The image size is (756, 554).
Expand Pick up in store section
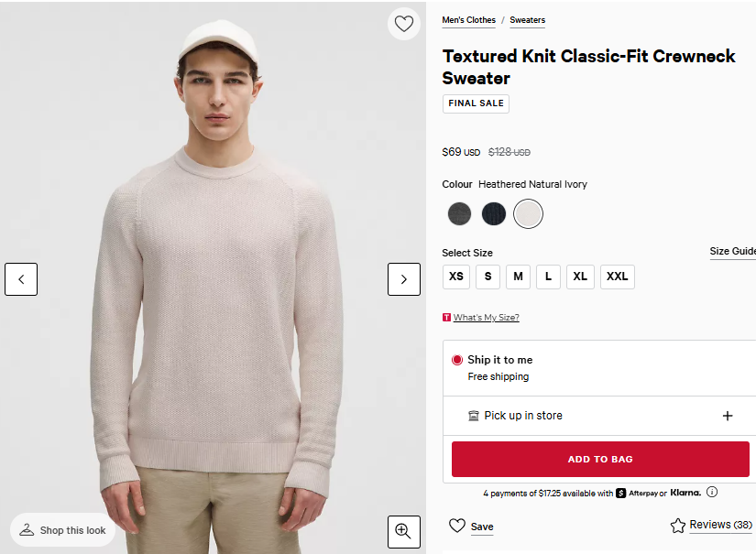(x=728, y=416)
